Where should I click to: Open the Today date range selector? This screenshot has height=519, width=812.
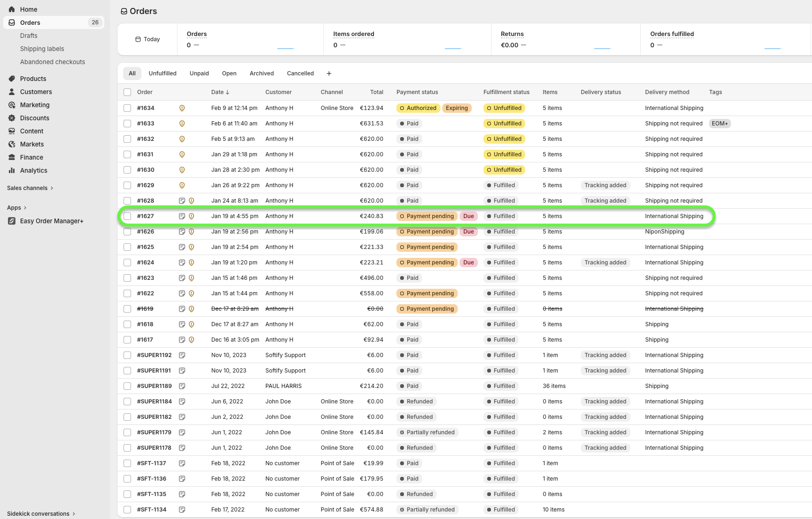[x=147, y=39]
